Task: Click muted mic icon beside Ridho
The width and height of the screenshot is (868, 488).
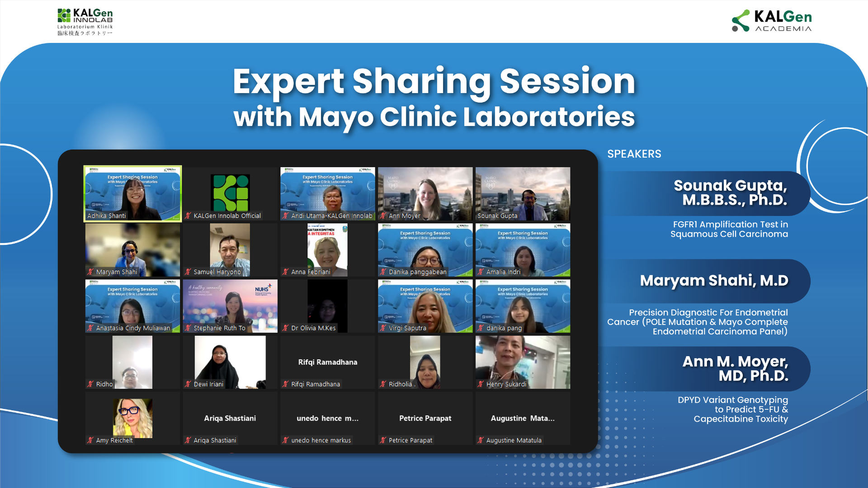Action: coord(90,384)
